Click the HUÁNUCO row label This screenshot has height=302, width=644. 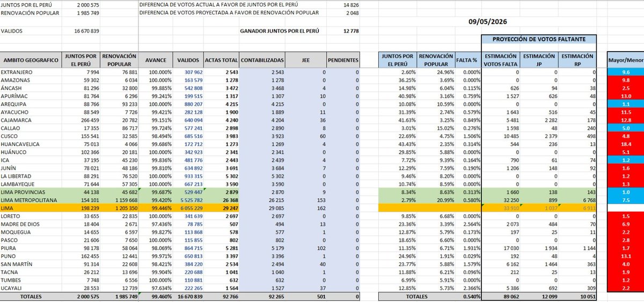click(x=14, y=152)
